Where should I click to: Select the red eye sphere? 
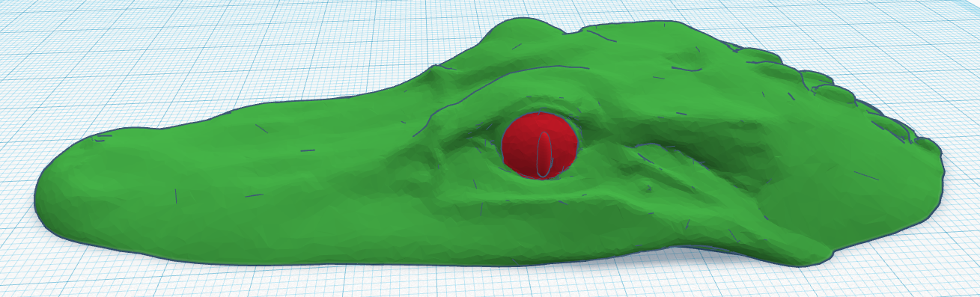point(540,145)
